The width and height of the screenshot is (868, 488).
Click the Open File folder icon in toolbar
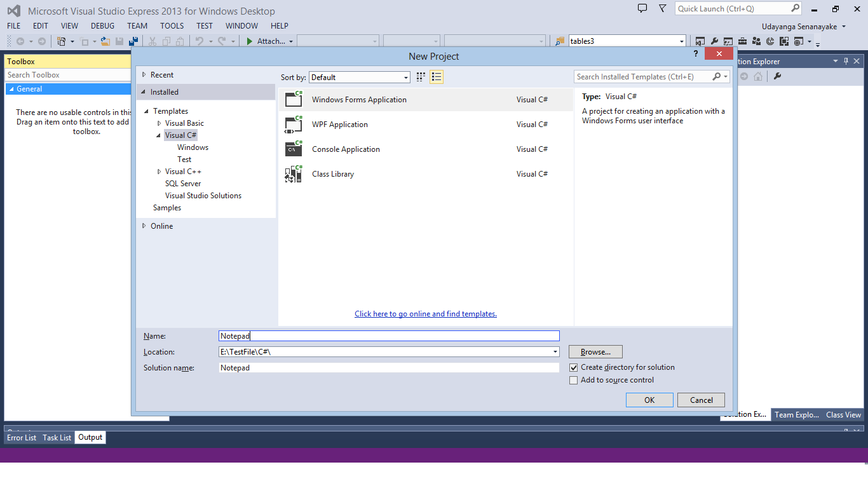tap(105, 41)
